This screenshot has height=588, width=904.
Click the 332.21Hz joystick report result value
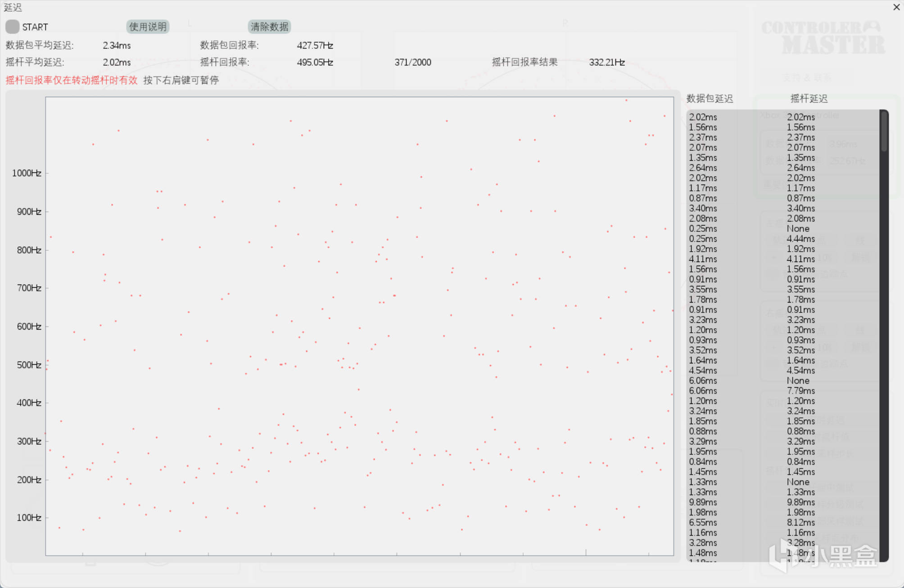607,62
